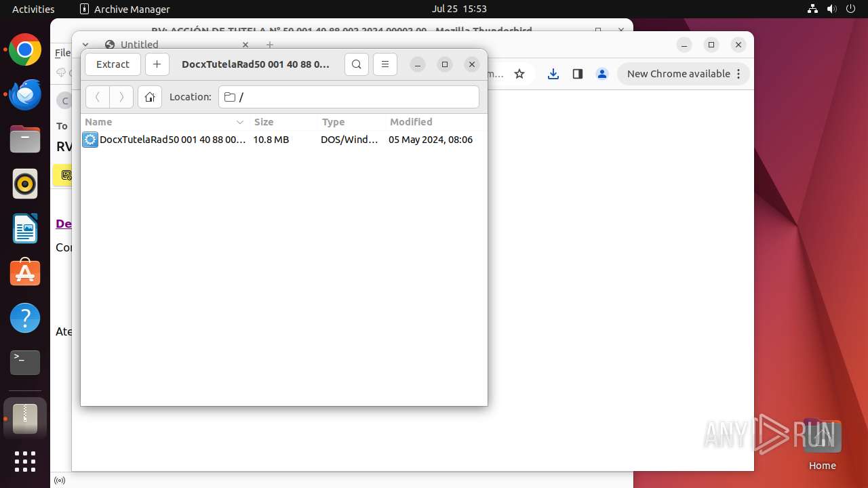This screenshot has width=868, height=488.
Task: Click Archive Manager icon in dock
Action: [x=25, y=419]
